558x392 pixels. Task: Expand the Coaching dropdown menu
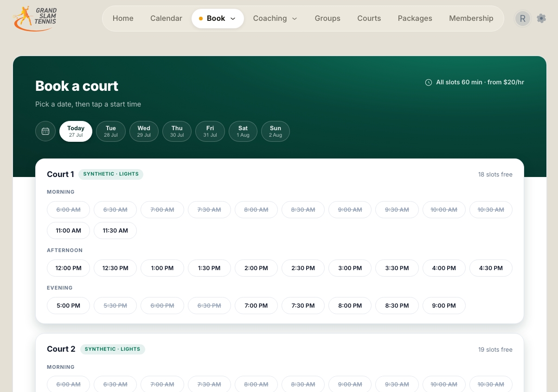pos(275,19)
